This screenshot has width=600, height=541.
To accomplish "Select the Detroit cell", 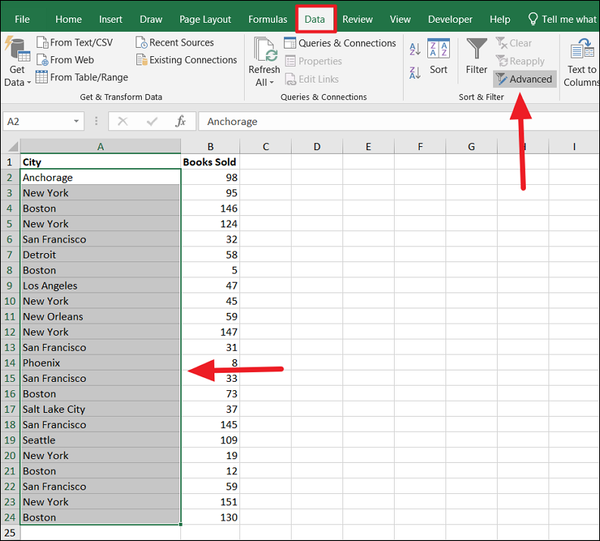I will pyautogui.click(x=100, y=255).
